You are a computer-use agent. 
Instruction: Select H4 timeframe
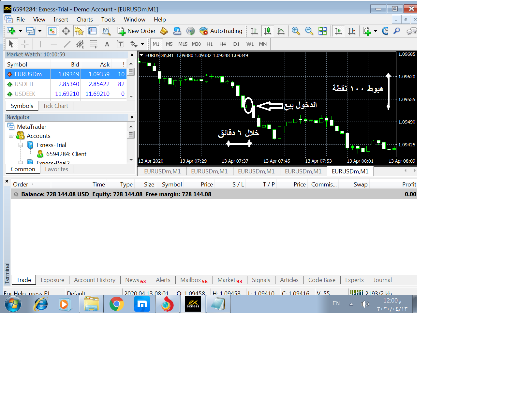[223, 44]
